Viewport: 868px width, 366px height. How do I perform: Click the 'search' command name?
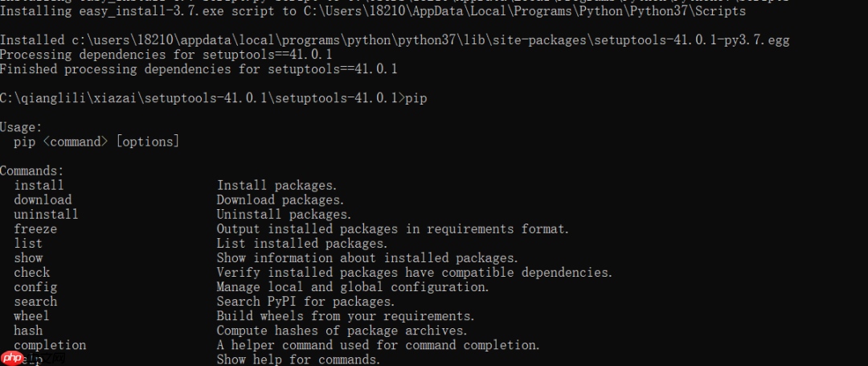(35, 302)
